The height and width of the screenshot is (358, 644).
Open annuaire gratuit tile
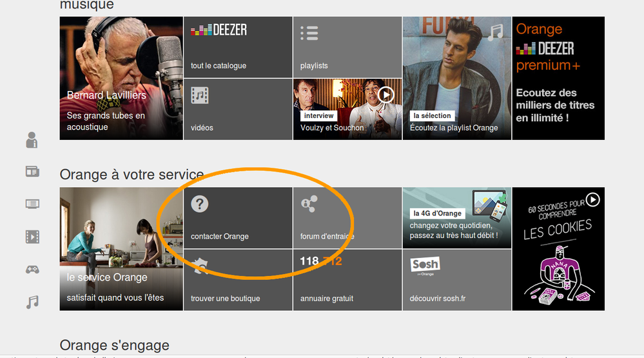coord(347,280)
